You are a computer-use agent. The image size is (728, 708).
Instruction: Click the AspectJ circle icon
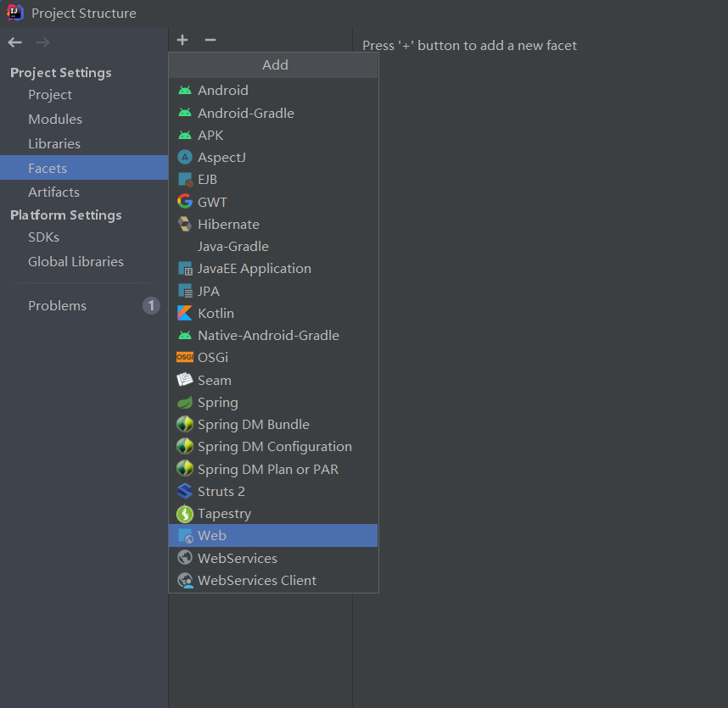point(185,157)
